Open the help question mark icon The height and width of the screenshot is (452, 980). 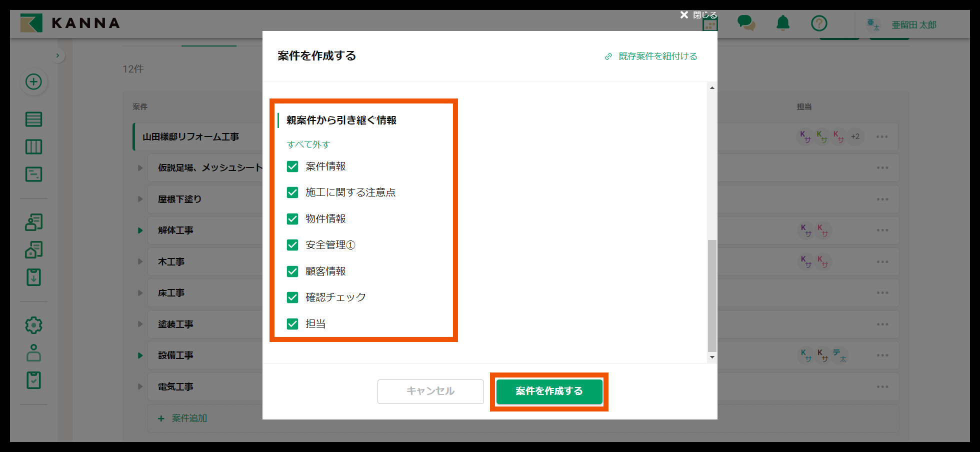point(819,23)
